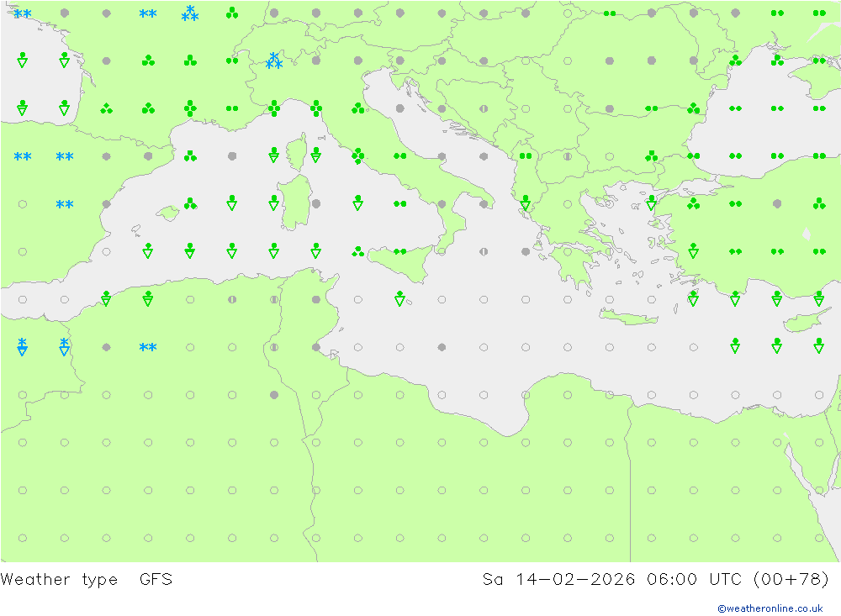Click the island of Crete on the map
This screenshot has height=616, width=841.
coord(628,317)
